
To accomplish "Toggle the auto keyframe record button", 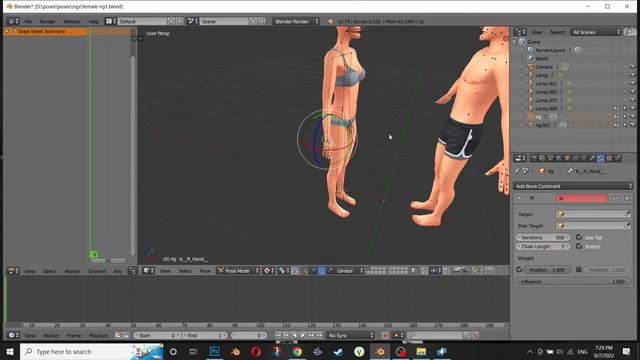I will point(385,336).
